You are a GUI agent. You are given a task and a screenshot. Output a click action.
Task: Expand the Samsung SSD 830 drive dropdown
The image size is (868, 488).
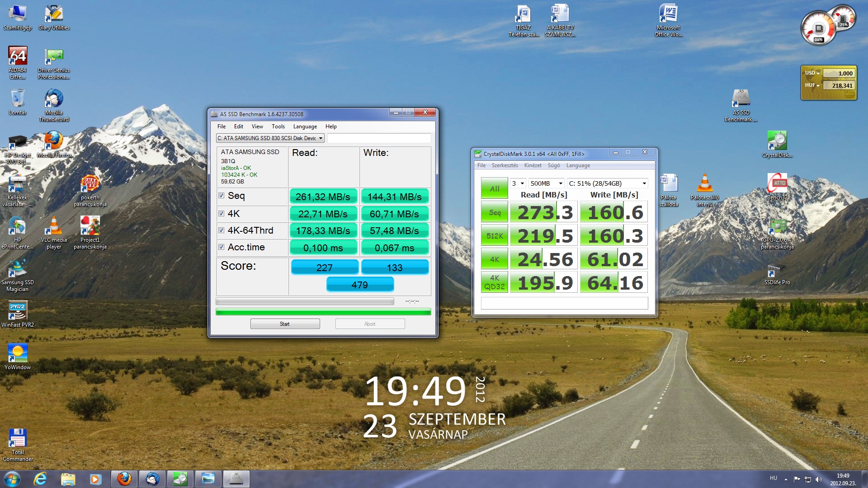pyautogui.click(x=321, y=138)
